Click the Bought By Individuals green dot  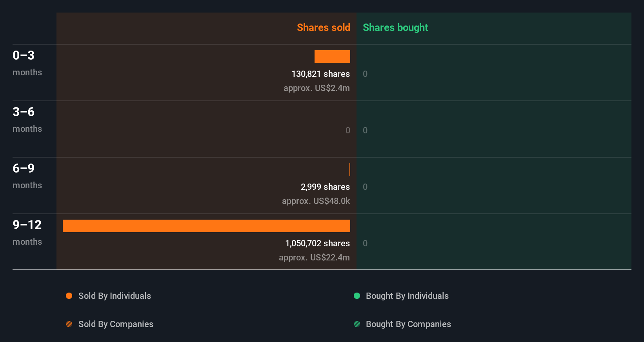tap(357, 296)
